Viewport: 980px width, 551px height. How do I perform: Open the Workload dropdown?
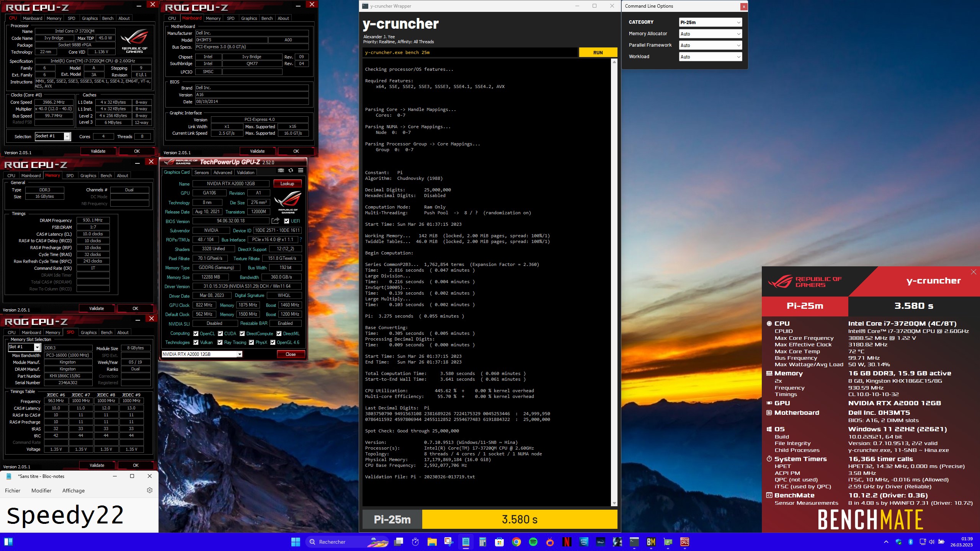coord(710,57)
